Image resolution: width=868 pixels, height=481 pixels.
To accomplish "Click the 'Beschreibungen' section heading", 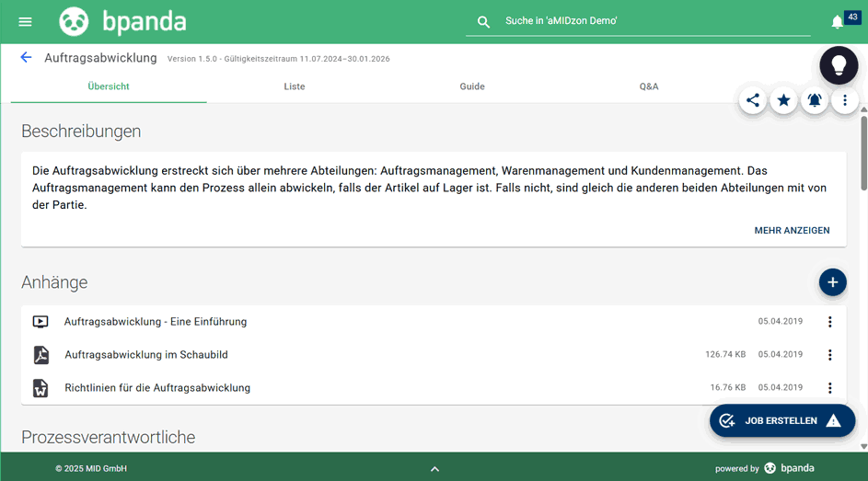I will [x=81, y=132].
